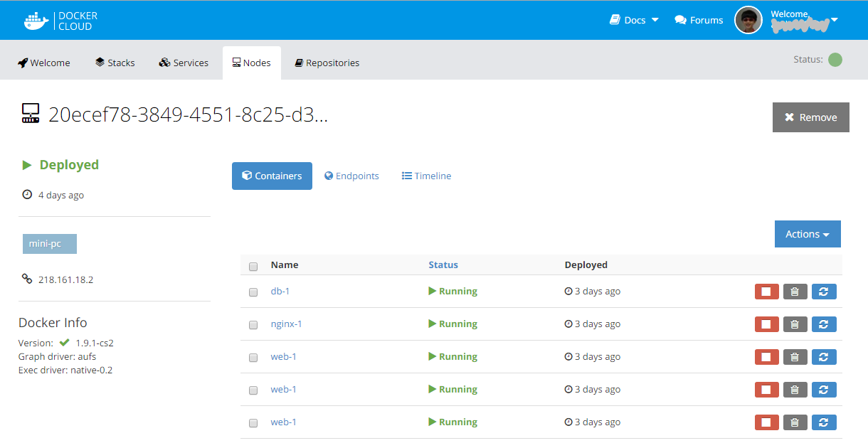The width and height of the screenshot is (868, 448).
Task: Switch to the Endpoints tab
Action: click(351, 176)
